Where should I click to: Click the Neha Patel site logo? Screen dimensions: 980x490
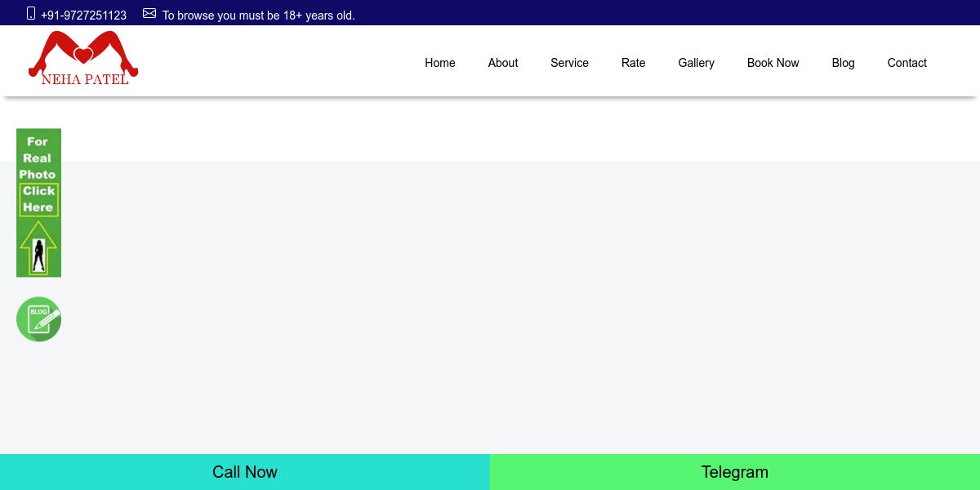click(x=83, y=58)
